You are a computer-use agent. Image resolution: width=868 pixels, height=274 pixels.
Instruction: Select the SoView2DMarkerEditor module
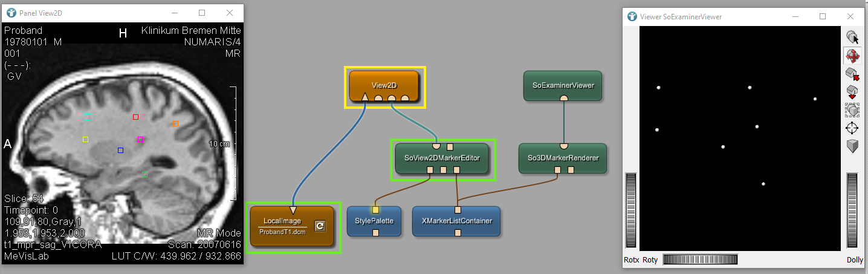tap(442, 158)
